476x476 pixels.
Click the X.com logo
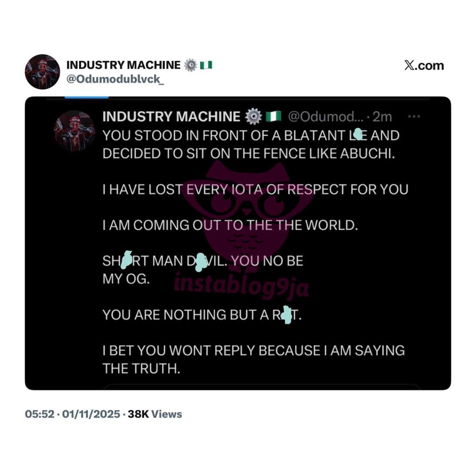pos(423,66)
